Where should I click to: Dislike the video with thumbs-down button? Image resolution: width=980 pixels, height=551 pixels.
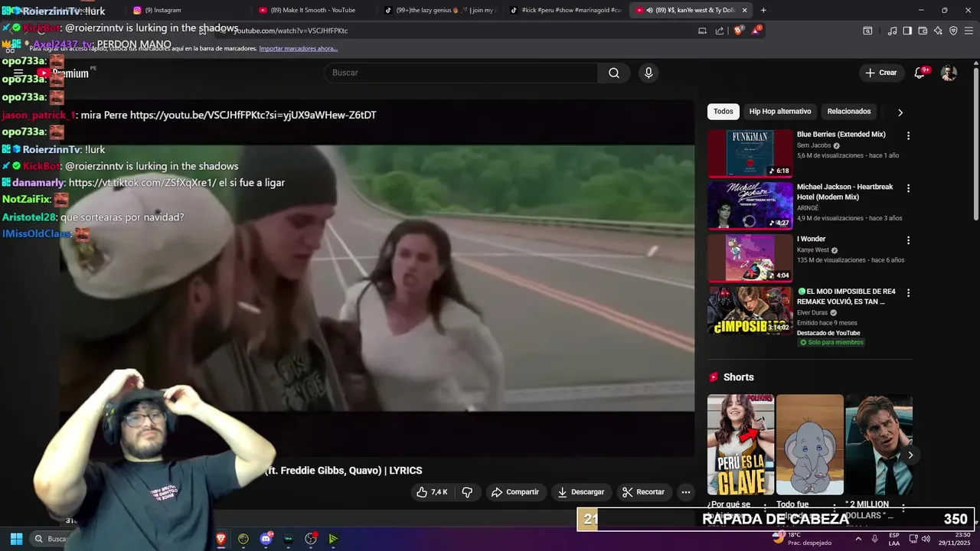pos(467,492)
